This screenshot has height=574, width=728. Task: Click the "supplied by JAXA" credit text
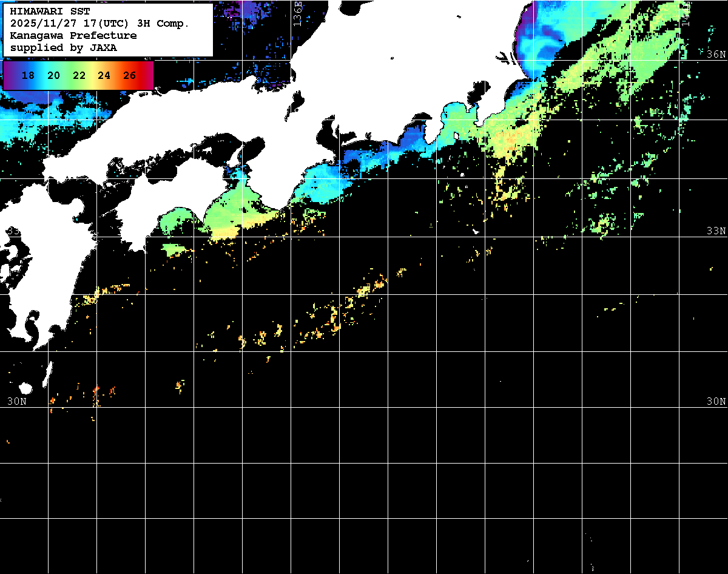pos(63,48)
